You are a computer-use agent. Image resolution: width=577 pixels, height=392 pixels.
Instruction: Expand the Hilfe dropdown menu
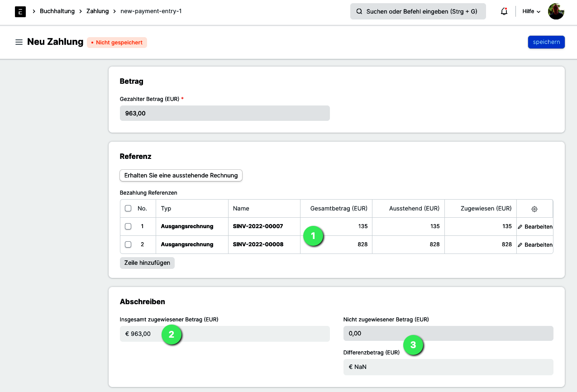click(531, 11)
